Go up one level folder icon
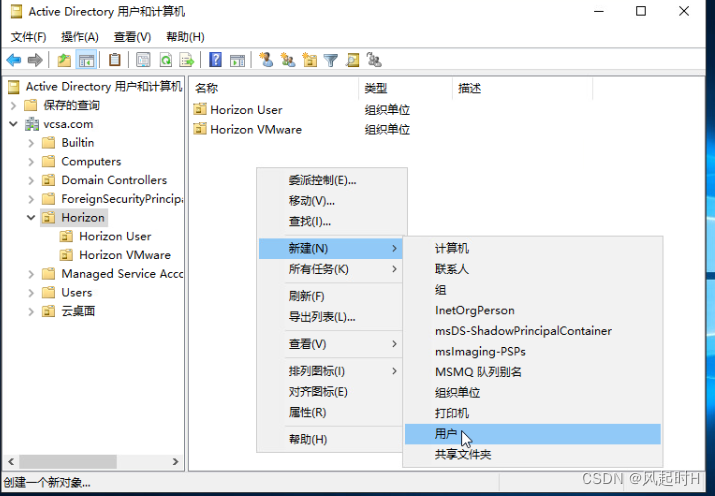Image resolution: width=715 pixels, height=496 pixels. 64,60
